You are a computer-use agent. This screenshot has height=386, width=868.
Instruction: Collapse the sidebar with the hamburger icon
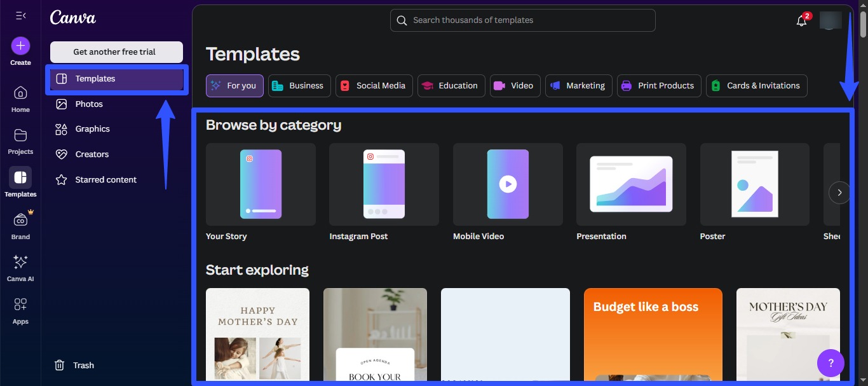click(20, 16)
